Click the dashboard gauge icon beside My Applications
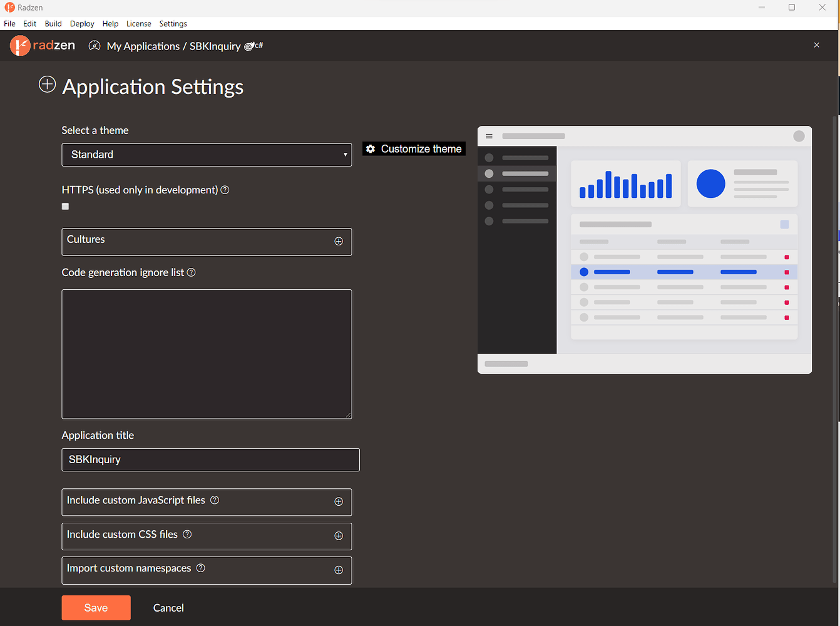This screenshot has height=626, width=840. [95, 46]
